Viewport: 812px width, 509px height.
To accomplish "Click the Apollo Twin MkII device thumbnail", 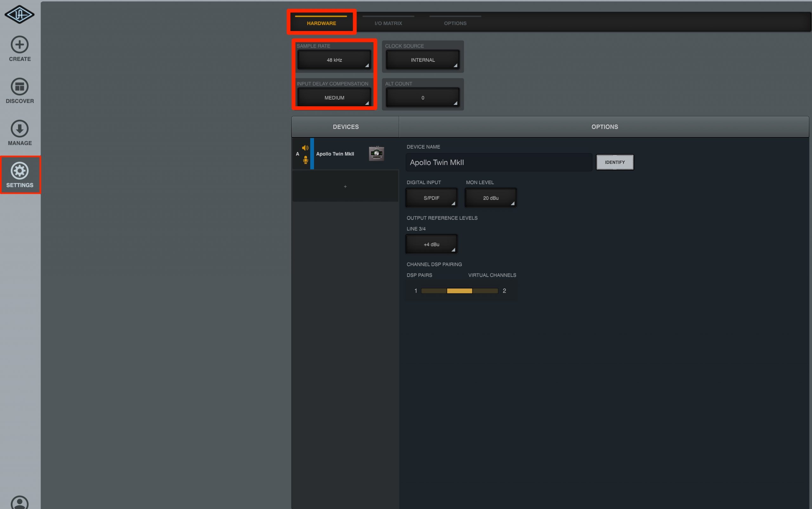I will [x=377, y=153].
